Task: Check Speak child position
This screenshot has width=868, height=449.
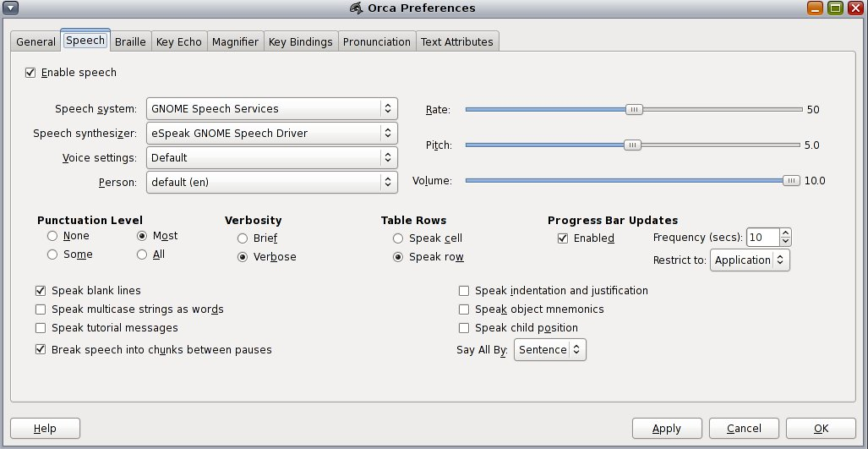Action: pyautogui.click(x=464, y=328)
